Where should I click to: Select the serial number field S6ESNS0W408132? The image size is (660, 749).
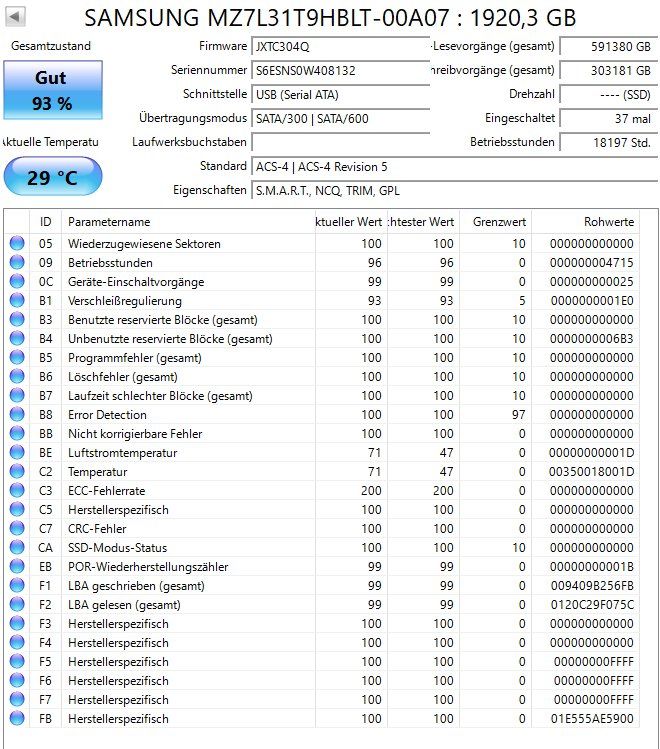(341, 71)
